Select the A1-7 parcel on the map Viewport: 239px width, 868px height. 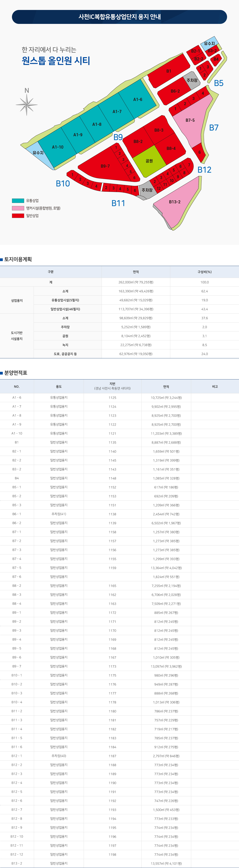(117, 111)
